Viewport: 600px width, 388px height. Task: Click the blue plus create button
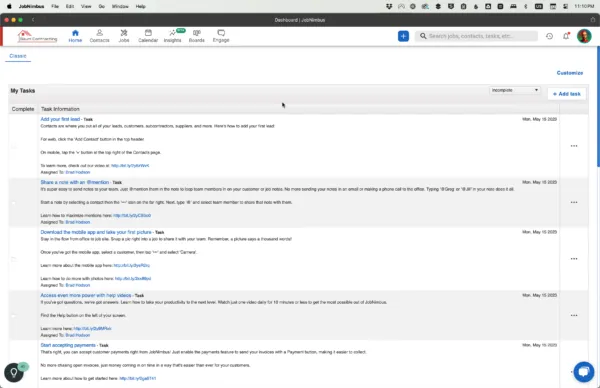(x=403, y=36)
